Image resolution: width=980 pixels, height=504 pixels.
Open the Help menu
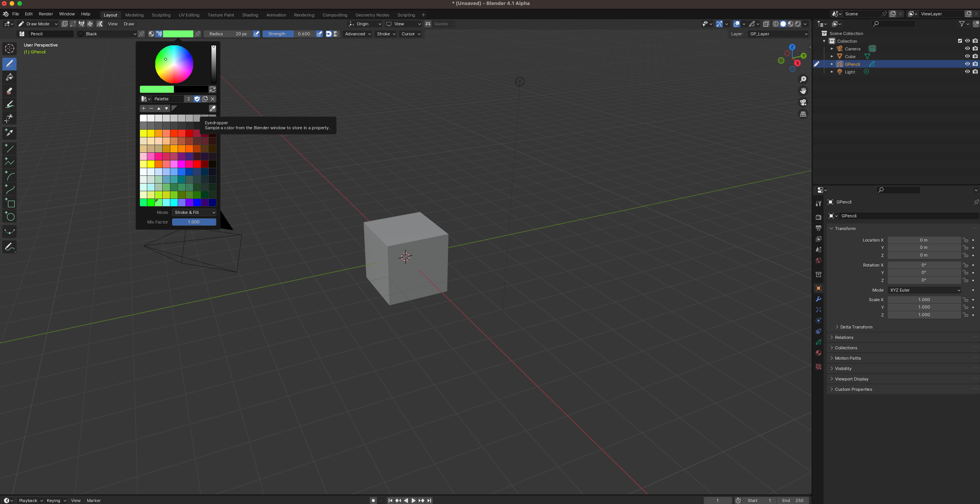click(86, 14)
